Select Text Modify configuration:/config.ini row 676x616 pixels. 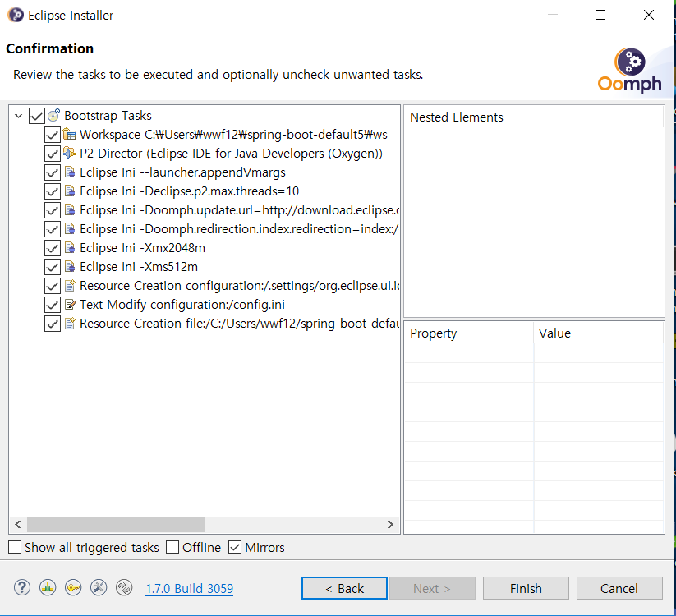182,305
